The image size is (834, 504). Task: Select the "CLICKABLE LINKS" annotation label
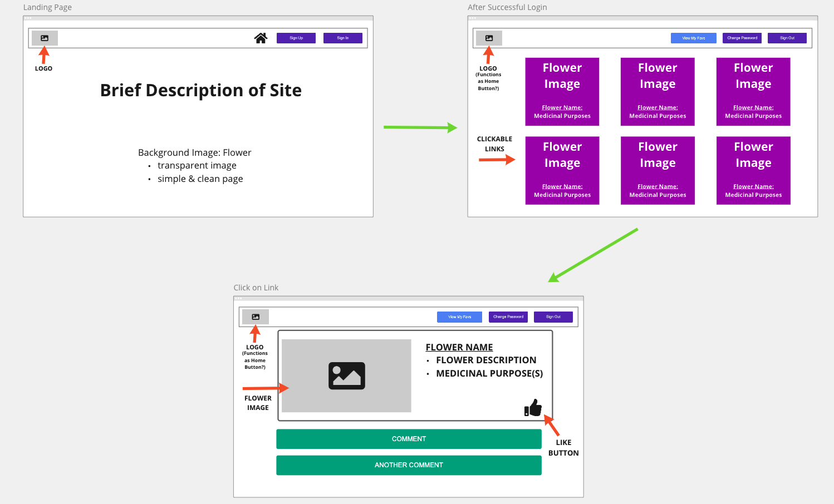point(494,144)
